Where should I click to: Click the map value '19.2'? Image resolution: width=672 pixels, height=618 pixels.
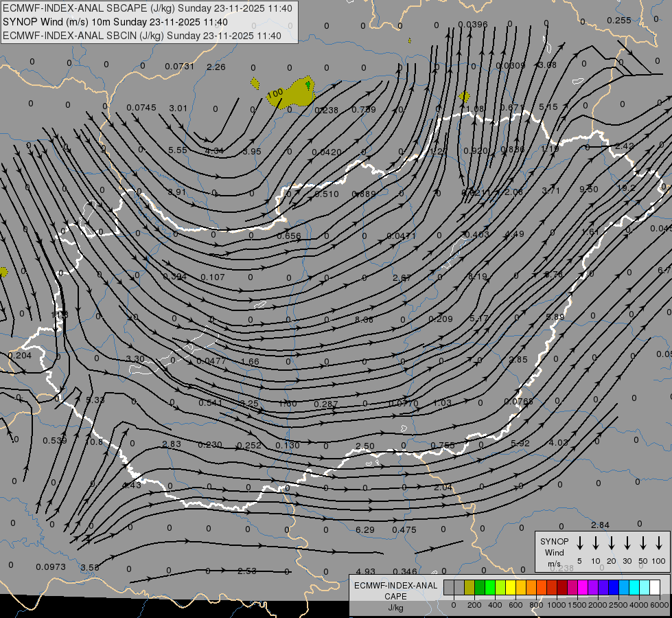[626, 188]
